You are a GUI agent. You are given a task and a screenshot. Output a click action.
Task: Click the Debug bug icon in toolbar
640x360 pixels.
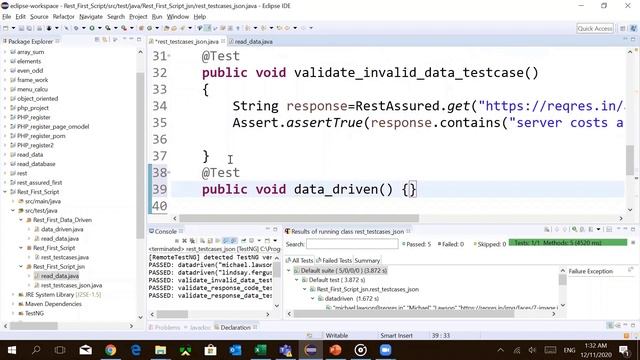pos(76,28)
